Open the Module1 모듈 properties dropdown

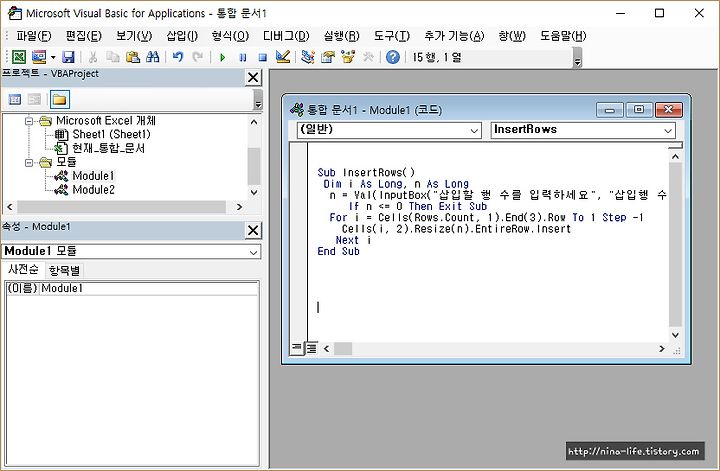[253, 252]
